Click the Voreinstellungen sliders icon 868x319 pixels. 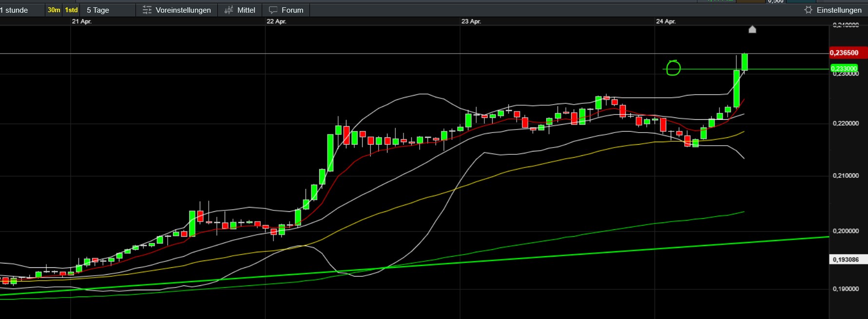point(147,10)
